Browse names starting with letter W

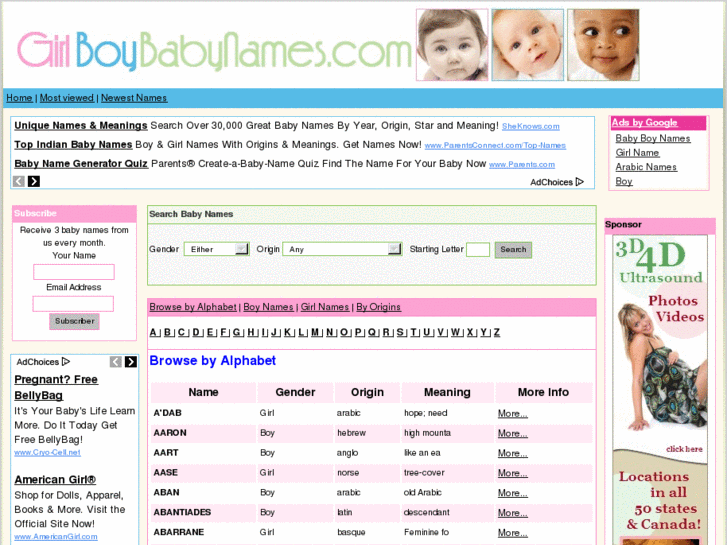[455, 332]
